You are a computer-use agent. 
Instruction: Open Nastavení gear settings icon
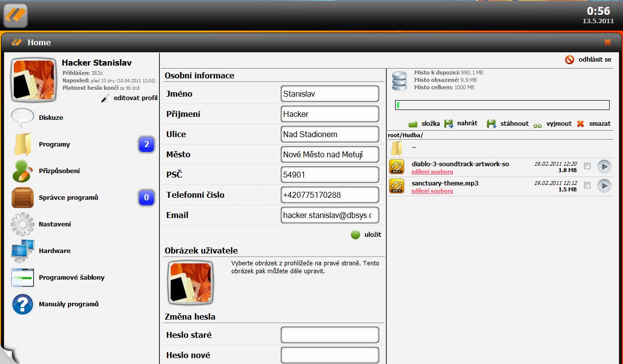coord(23,224)
